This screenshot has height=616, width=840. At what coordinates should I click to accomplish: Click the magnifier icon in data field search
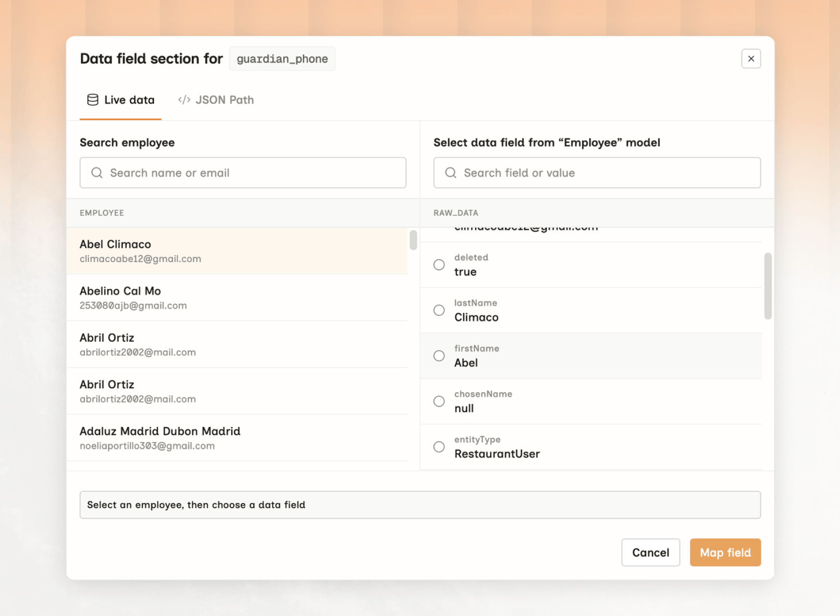click(x=451, y=173)
